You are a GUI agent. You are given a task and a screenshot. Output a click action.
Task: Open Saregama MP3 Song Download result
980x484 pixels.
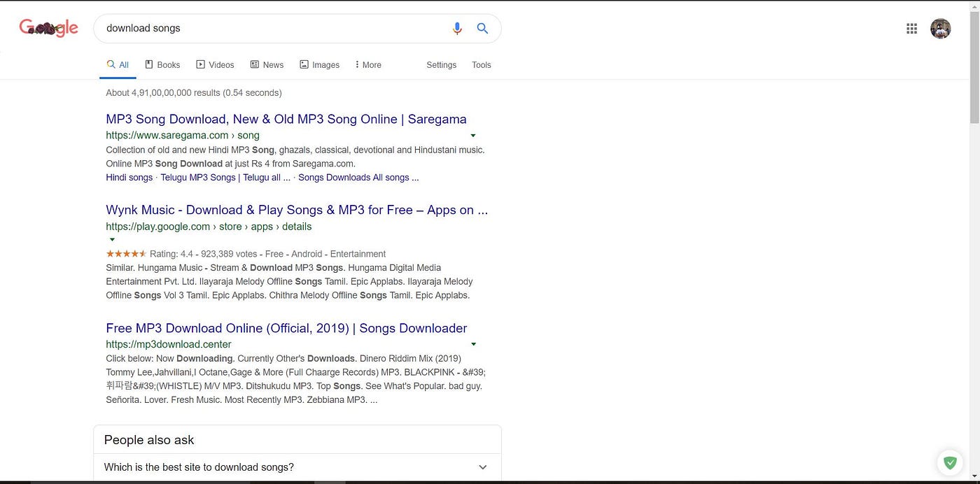click(x=286, y=119)
